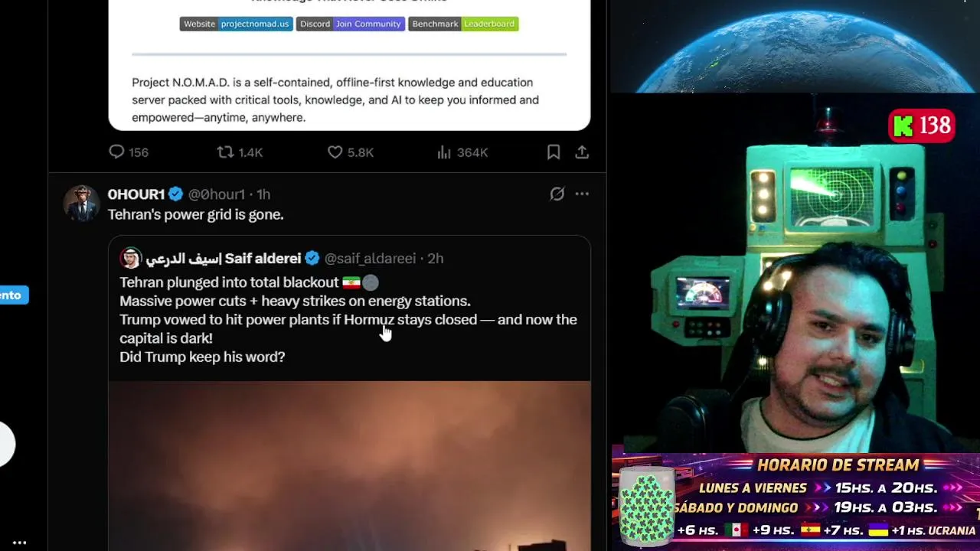Open Saif alderei's avatar in quoted post
Image resolution: width=980 pixels, height=551 pixels.
point(131,258)
